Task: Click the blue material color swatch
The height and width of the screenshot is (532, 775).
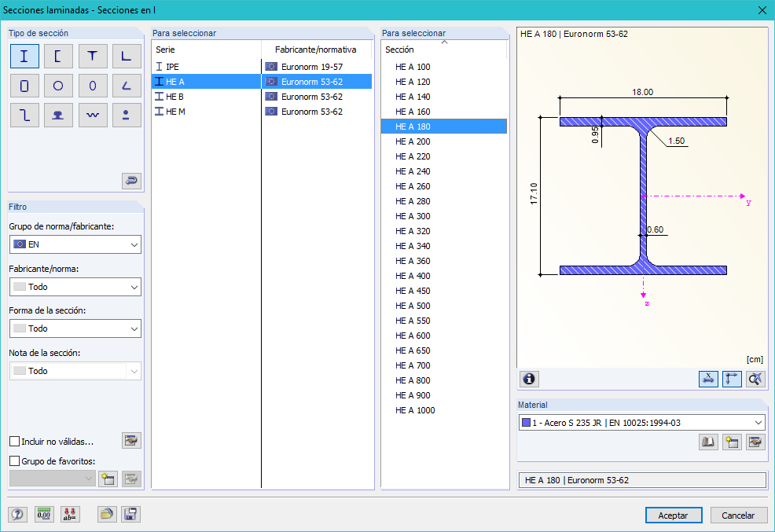Action: point(526,423)
